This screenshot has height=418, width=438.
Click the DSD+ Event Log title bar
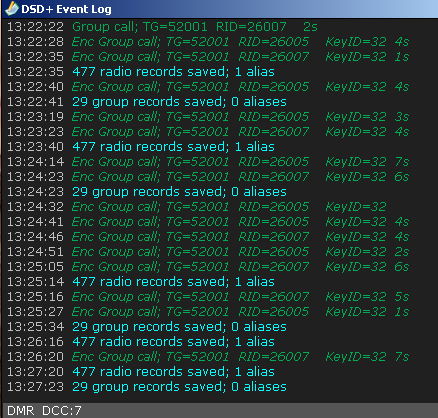point(219,9)
